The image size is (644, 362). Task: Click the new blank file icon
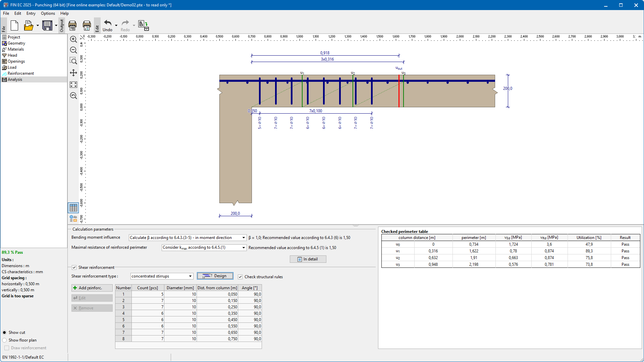click(14, 25)
